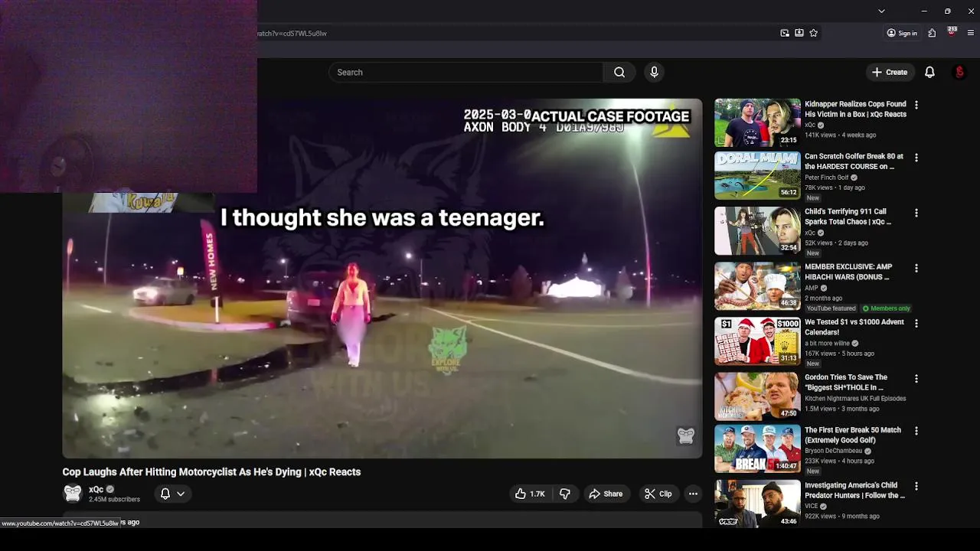This screenshot has height=551, width=980.
Task: Open Can Scratch Golfer Break 80 title
Action: tap(854, 161)
